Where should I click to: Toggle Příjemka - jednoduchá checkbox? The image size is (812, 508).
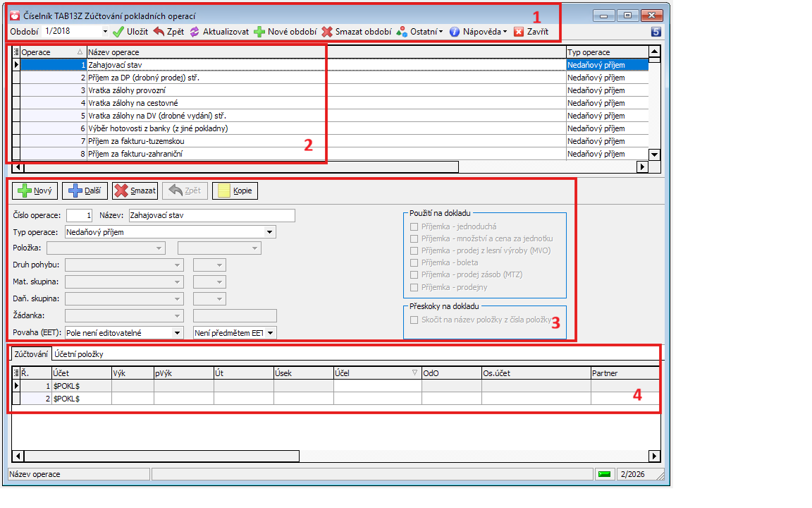pyautogui.click(x=414, y=226)
